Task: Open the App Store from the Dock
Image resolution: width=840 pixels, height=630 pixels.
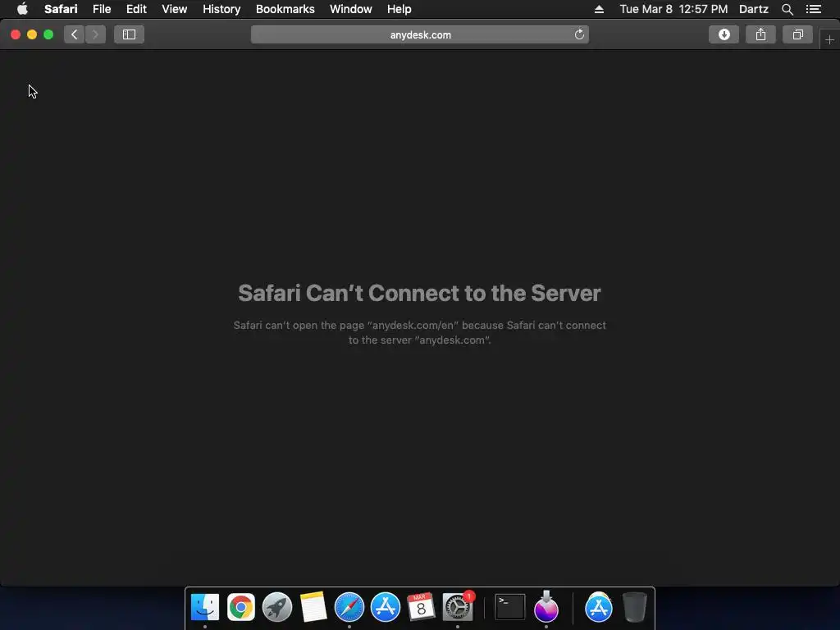Action: click(386, 607)
